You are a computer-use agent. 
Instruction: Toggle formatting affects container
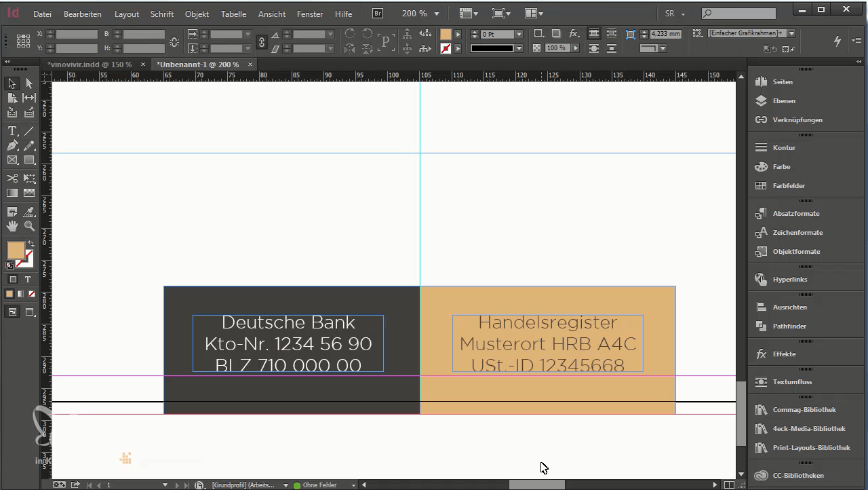coord(13,279)
